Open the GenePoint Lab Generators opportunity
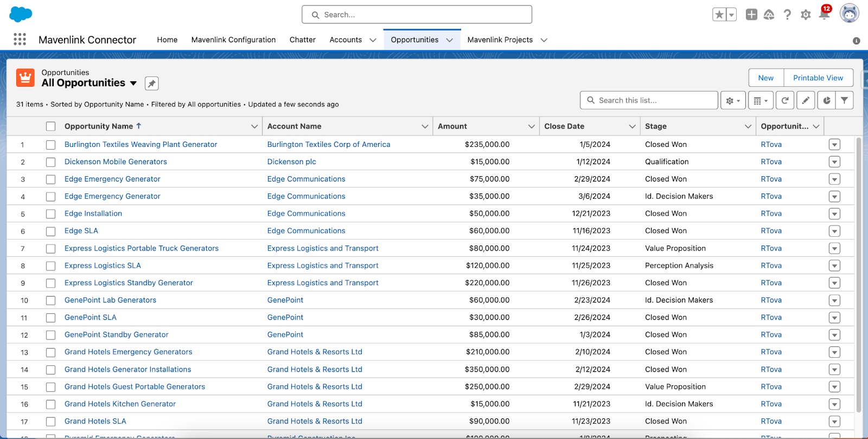The width and height of the screenshot is (868, 439). tap(110, 300)
